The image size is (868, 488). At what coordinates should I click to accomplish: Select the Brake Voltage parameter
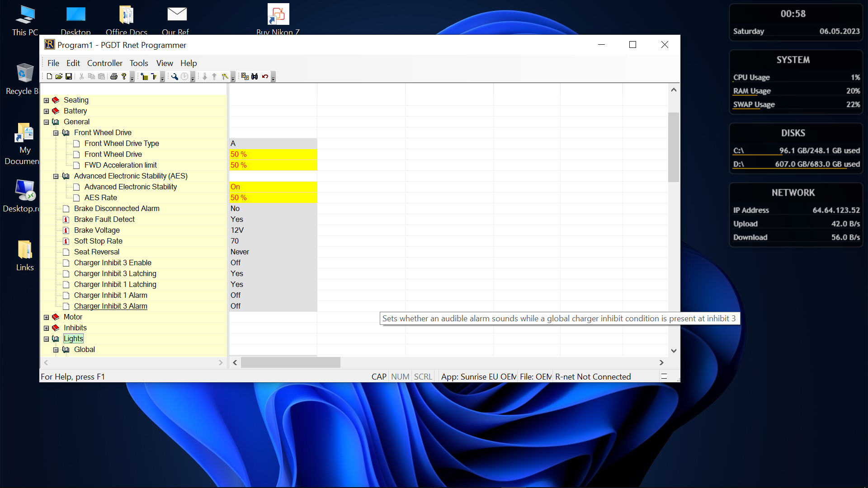pyautogui.click(x=97, y=230)
